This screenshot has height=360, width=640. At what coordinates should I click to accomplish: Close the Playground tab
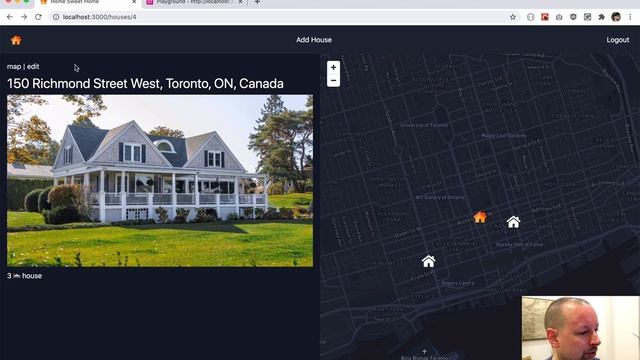pos(240,2)
